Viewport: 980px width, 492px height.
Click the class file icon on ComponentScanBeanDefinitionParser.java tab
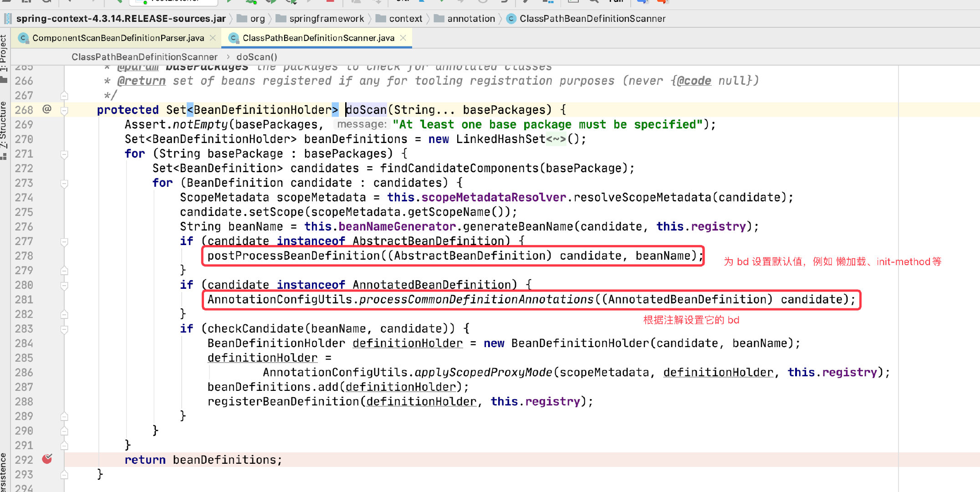click(23, 38)
